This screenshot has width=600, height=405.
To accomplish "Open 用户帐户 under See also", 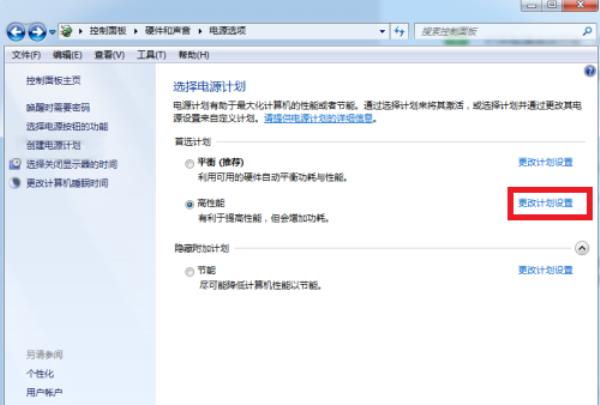I will tap(44, 392).
